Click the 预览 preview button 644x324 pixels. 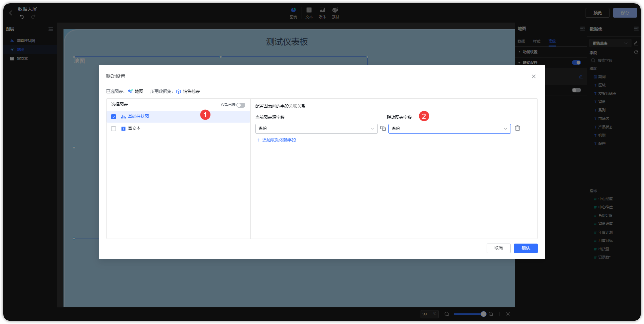tap(598, 13)
